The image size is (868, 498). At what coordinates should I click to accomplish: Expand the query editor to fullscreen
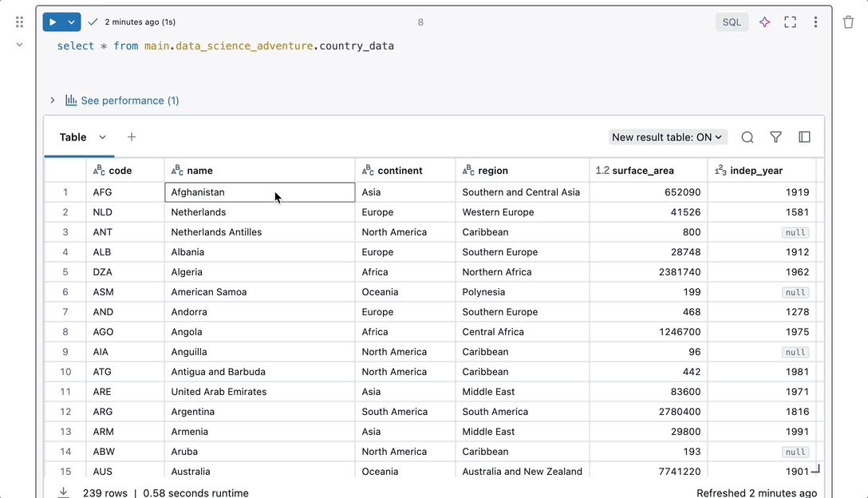point(791,22)
